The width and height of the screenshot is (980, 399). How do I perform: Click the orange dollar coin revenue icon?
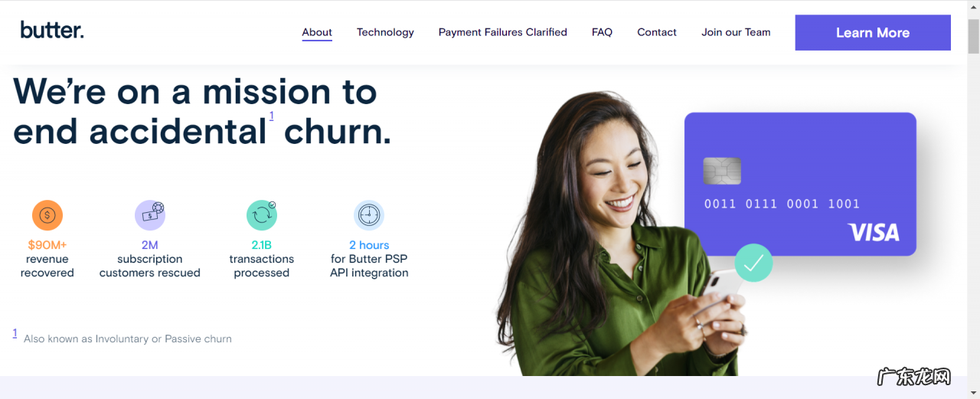pyautogui.click(x=47, y=215)
